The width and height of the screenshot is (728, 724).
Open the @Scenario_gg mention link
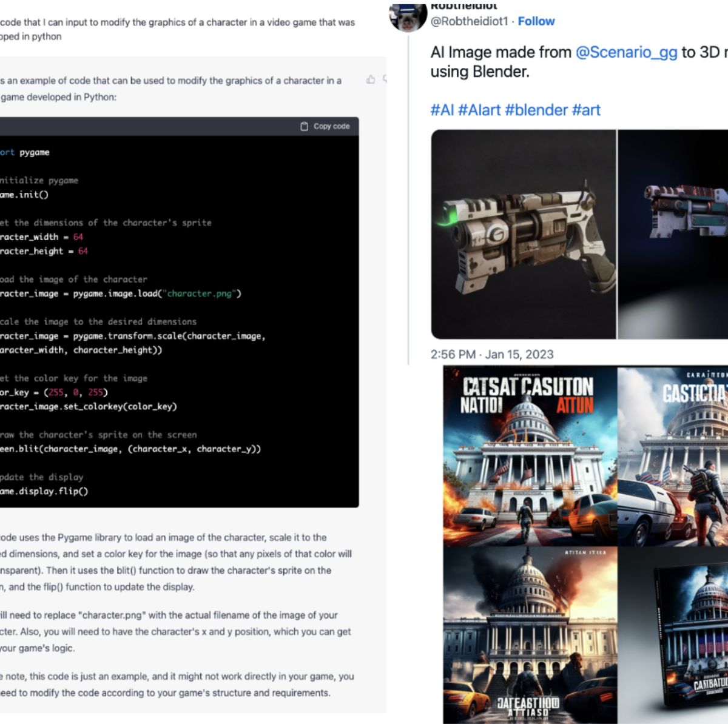coord(626,52)
